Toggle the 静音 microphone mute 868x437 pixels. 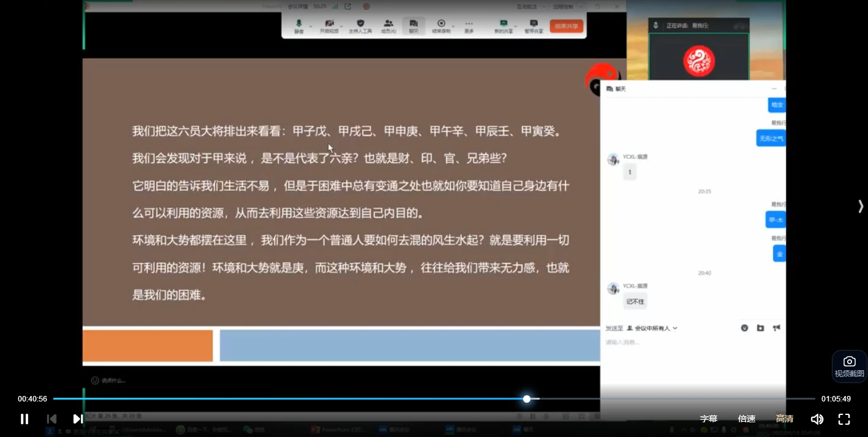(x=299, y=26)
